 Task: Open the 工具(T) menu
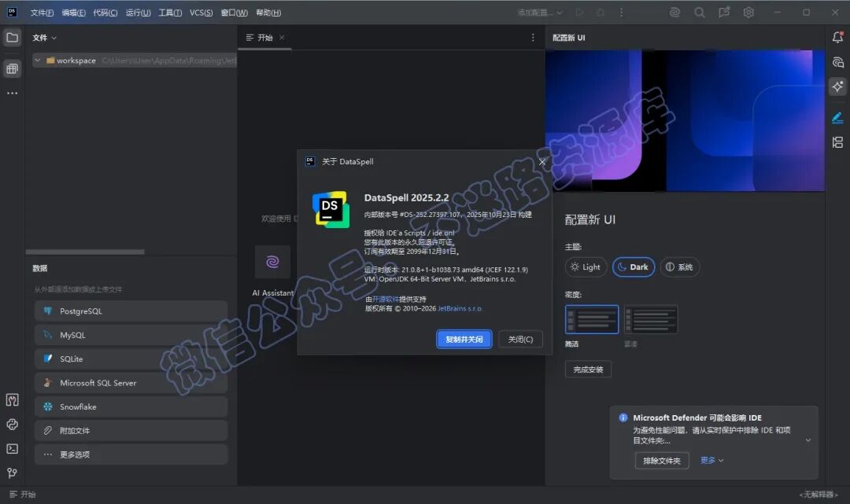tap(170, 13)
